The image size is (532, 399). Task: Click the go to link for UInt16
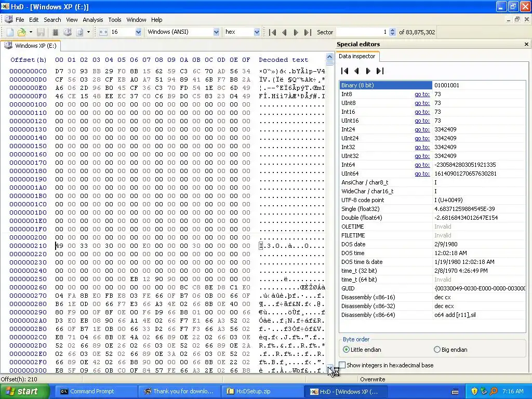click(x=422, y=121)
